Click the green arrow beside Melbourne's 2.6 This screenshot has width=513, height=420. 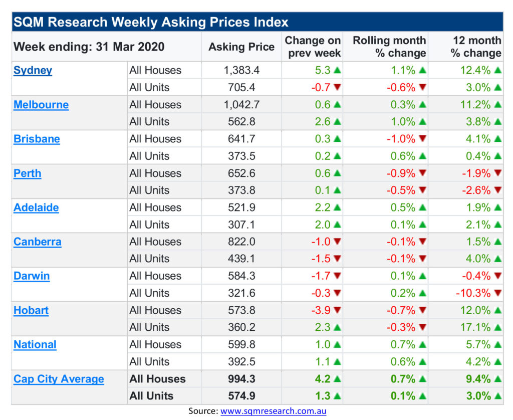pos(337,121)
